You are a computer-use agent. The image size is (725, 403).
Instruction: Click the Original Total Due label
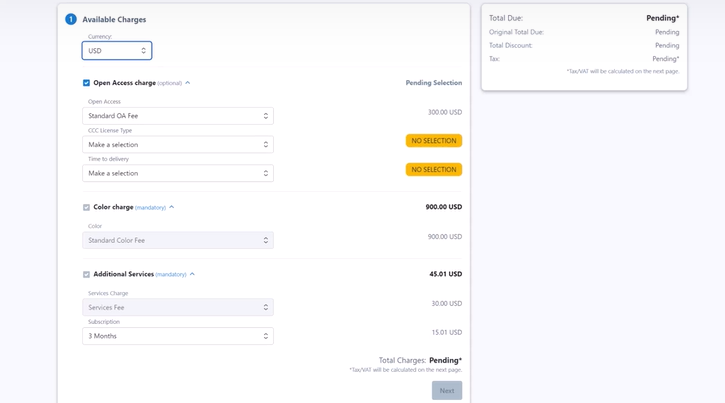tap(516, 32)
